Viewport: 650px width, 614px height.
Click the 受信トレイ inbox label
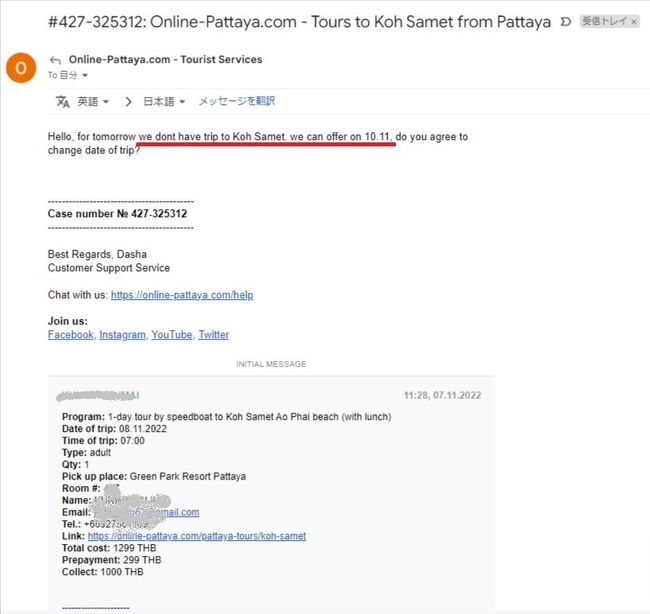[x=603, y=21]
